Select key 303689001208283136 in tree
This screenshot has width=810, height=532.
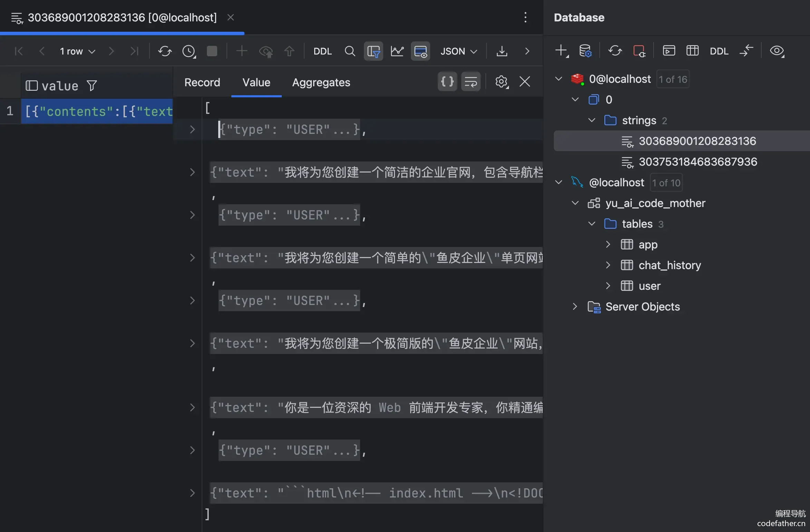(x=682, y=141)
